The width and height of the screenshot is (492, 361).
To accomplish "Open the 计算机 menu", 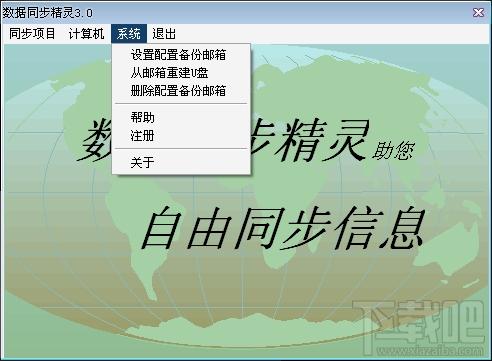I will (86, 34).
